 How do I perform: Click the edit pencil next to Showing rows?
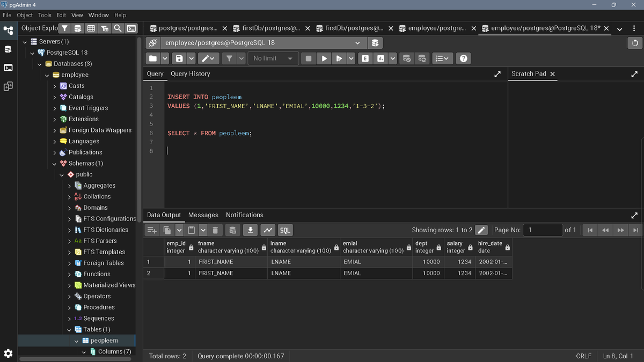481,230
